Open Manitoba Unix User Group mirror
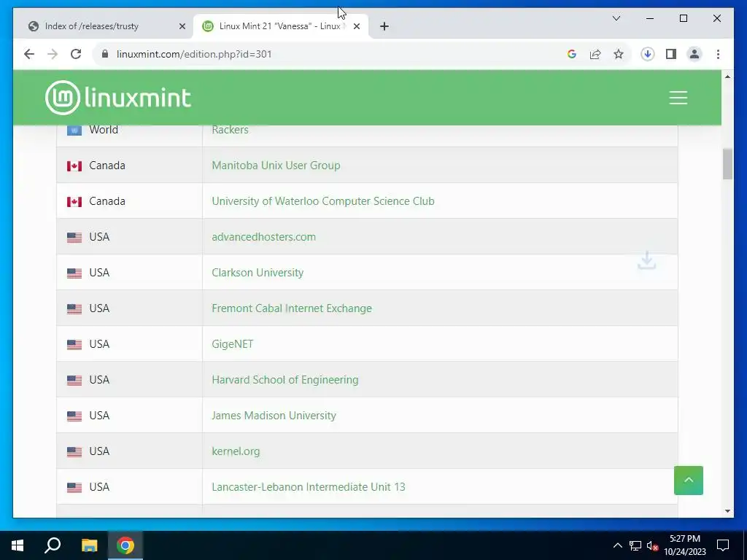Image resolution: width=747 pixels, height=560 pixels. [276, 166]
